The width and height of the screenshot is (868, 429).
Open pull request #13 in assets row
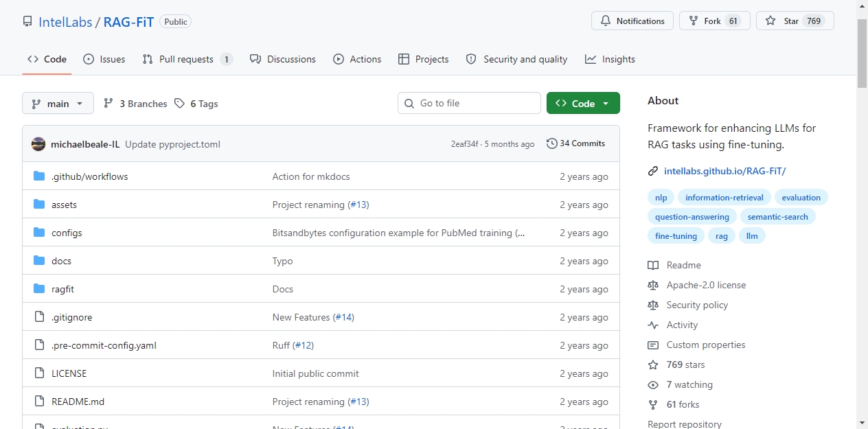click(358, 205)
